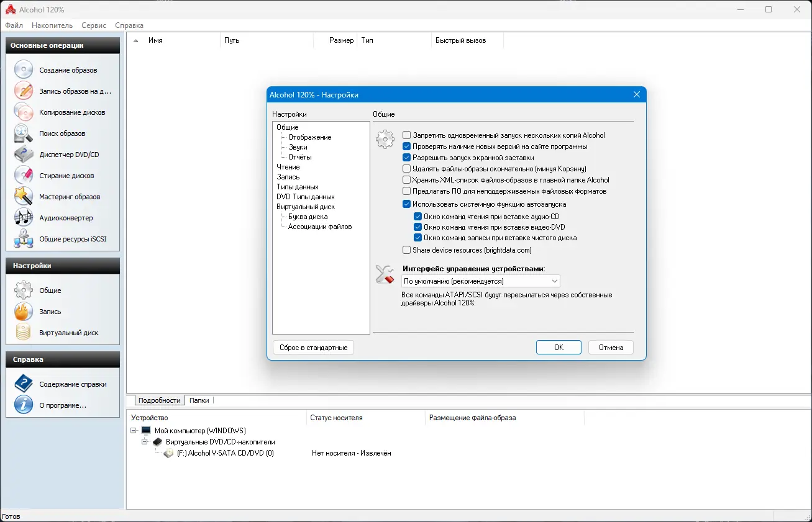Open the Справка menu in the menu bar
812x522 pixels.
pos(129,25)
